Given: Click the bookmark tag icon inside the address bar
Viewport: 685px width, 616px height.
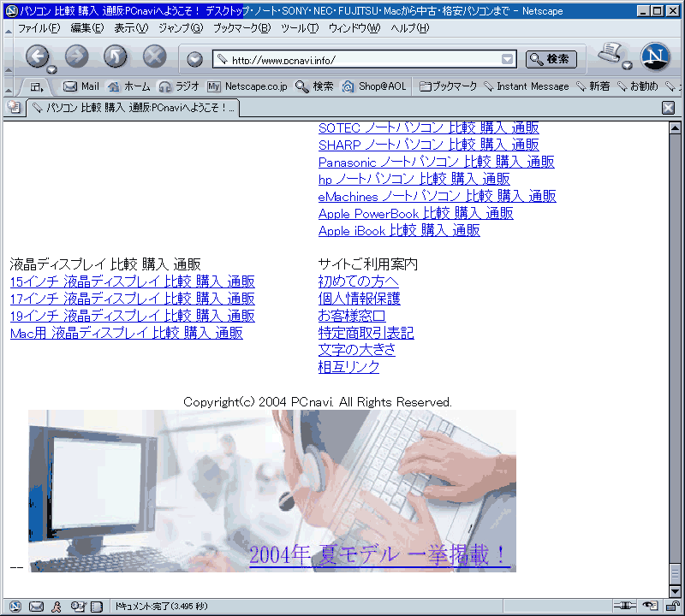Looking at the screenshot, I should click(223, 59).
